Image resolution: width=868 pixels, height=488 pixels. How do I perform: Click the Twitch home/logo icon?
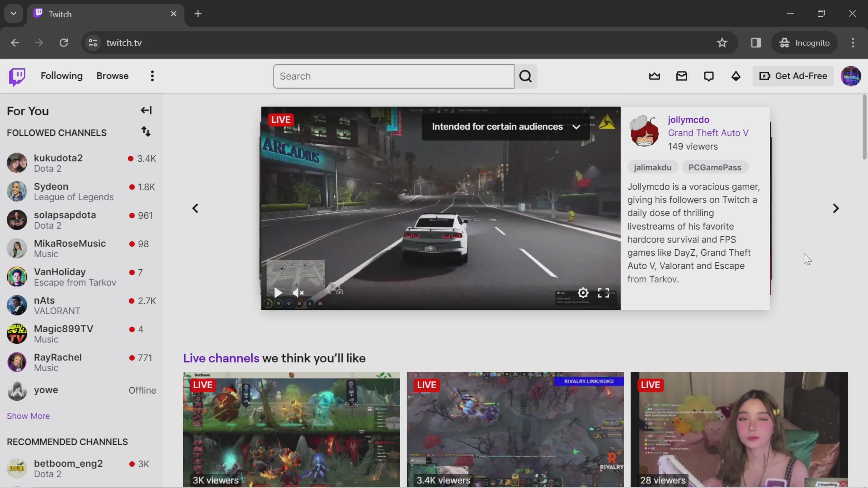tap(17, 76)
